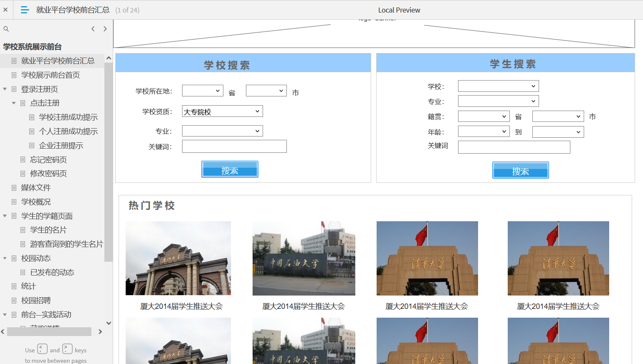
Task: Collapse the 学生的学籍页面 tree node
Action: pos(5,216)
